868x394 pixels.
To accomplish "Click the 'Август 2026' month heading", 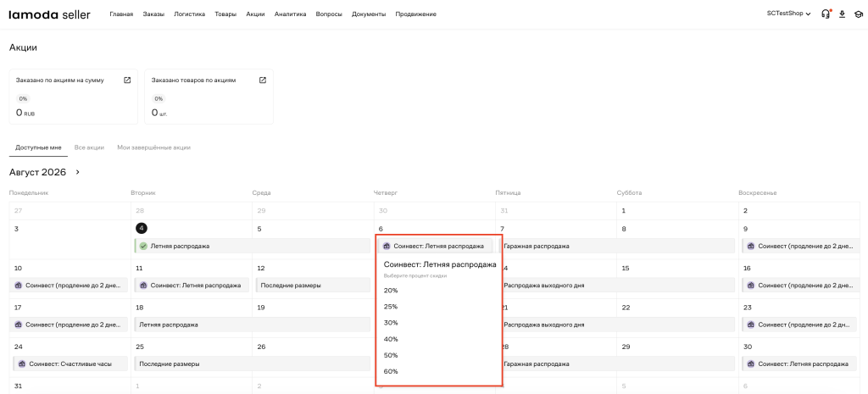I will pyautogui.click(x=37, y=173).
